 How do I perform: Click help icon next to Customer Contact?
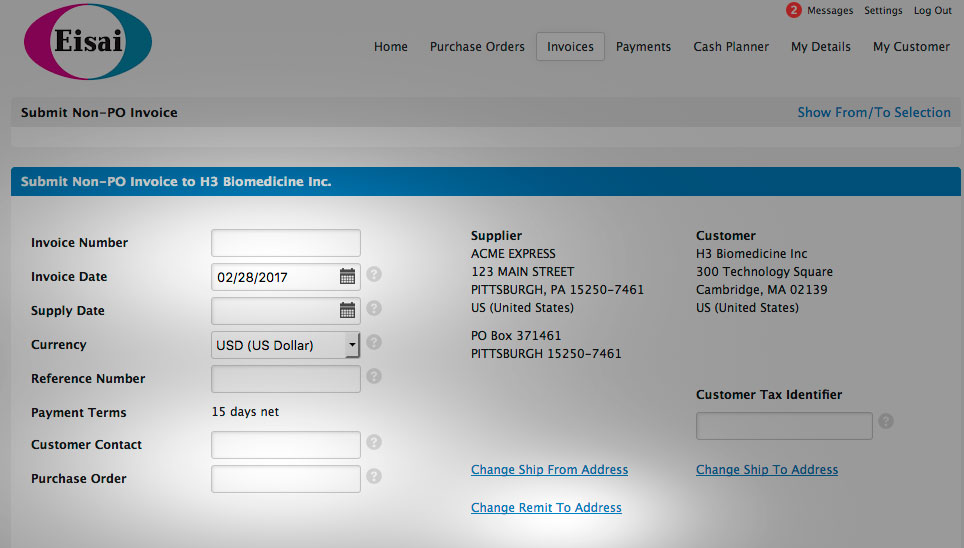click(374, 442)
